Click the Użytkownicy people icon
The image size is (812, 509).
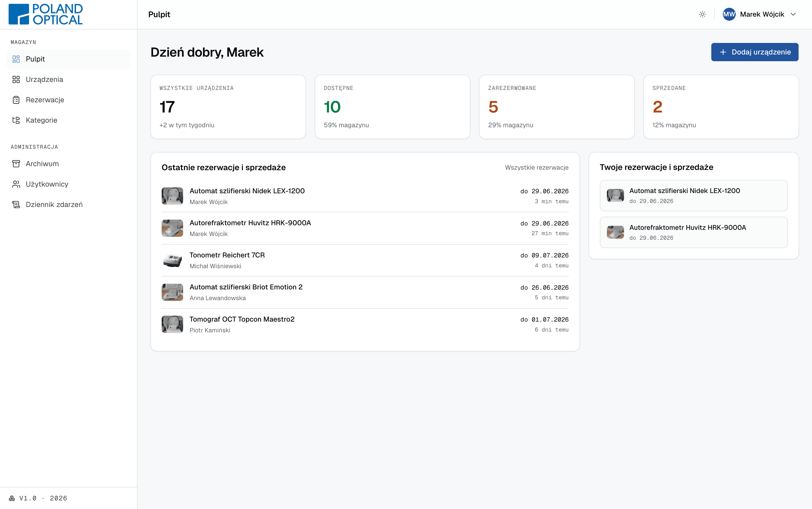(x=16, y=184)
